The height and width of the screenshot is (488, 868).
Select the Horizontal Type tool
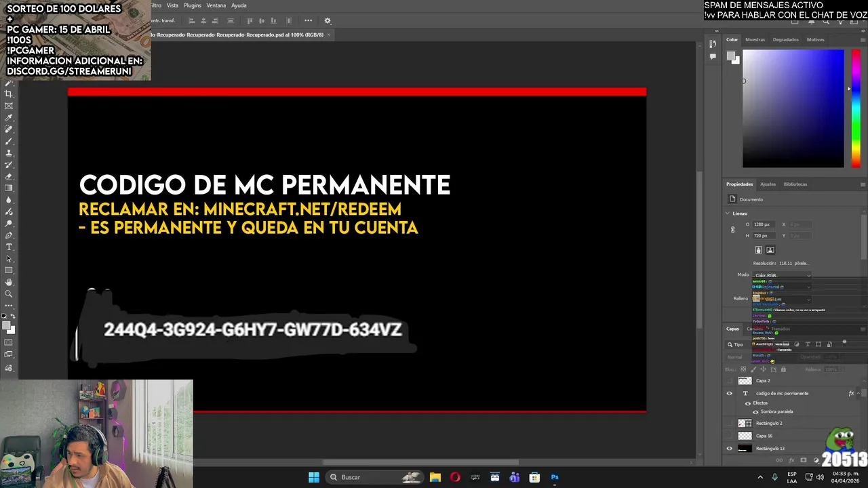click(9, 247)
